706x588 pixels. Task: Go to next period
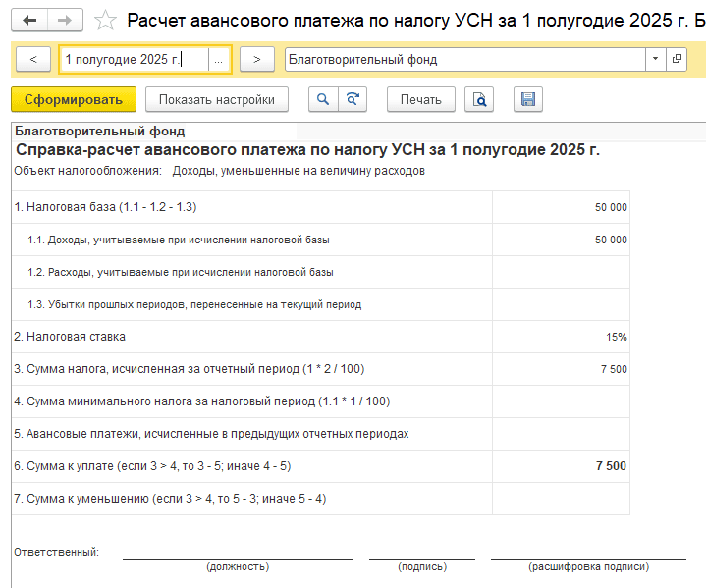257,59
